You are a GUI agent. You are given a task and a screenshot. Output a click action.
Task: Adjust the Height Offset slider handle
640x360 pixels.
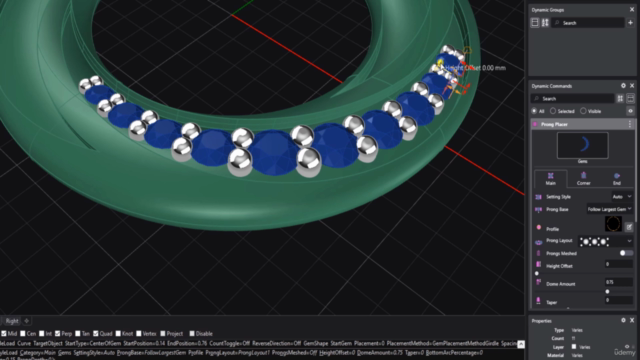537,273
